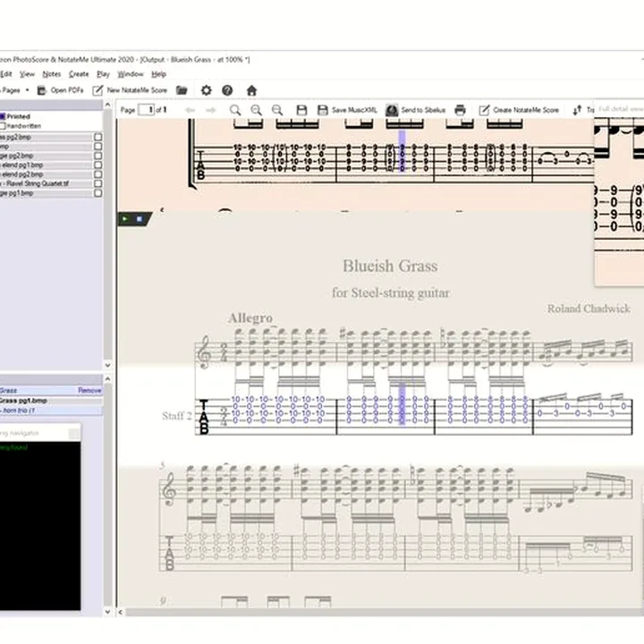Select the horn trio output row
644x644 pixels.
(51, 411)
